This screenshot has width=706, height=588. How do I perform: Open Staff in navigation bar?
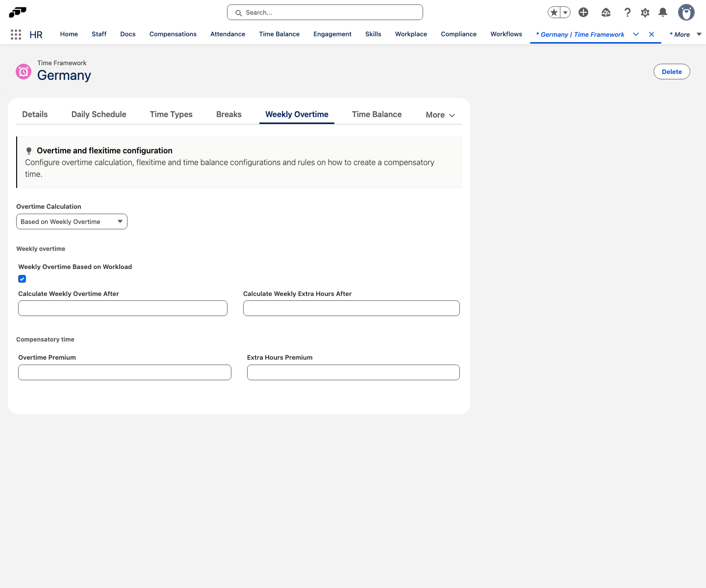(99, 34)
